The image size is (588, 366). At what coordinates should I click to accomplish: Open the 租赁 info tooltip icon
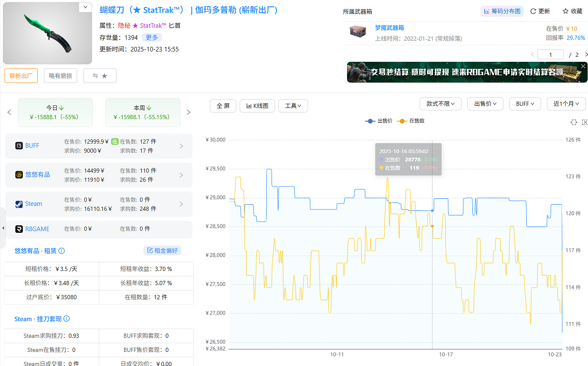61,251
